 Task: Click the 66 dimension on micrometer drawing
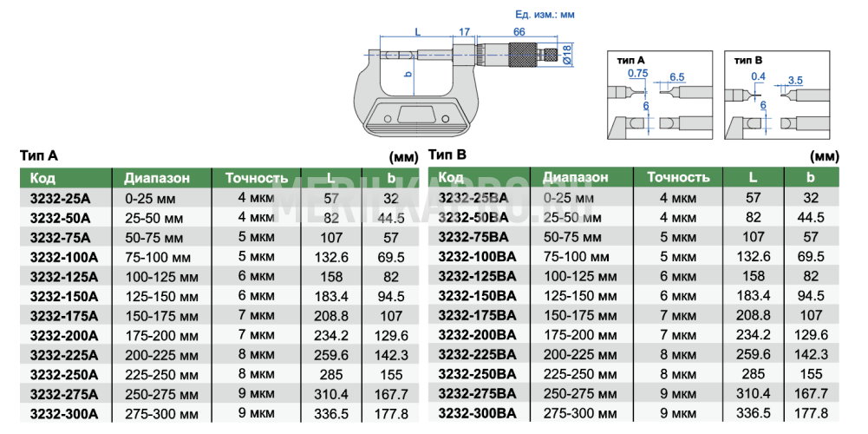(519, 31)
